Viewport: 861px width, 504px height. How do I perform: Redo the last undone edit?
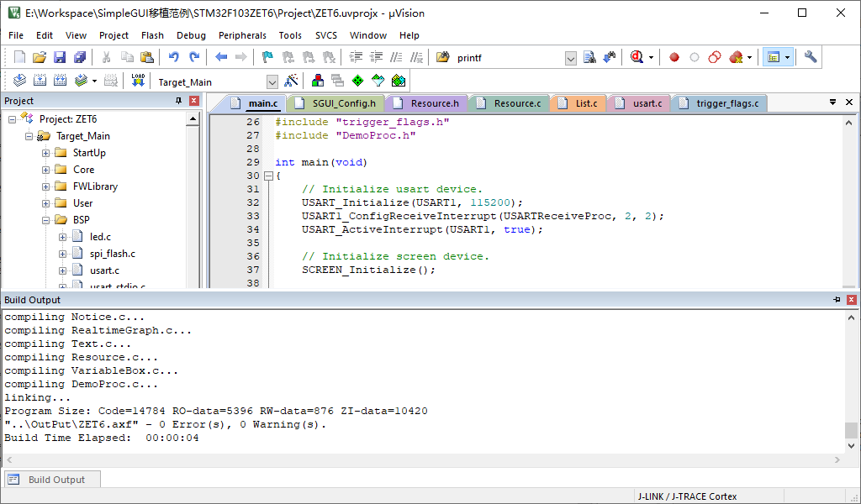[194, 57]
